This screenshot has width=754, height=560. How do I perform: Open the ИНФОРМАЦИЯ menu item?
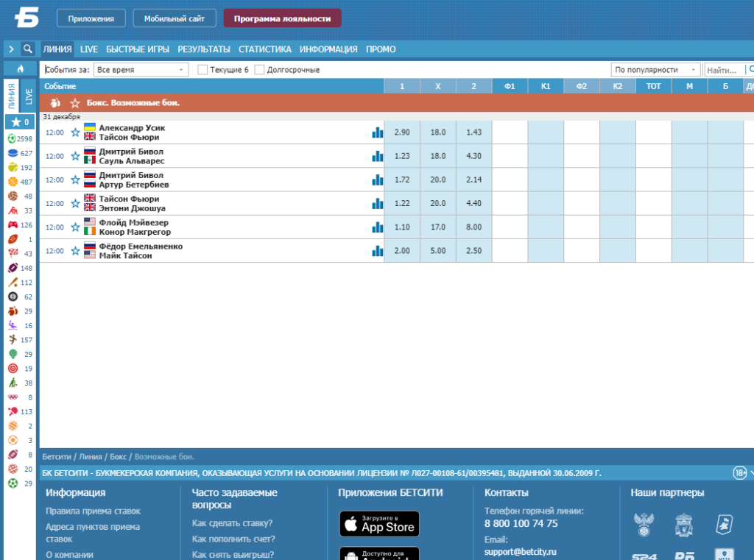coord(328,49)
